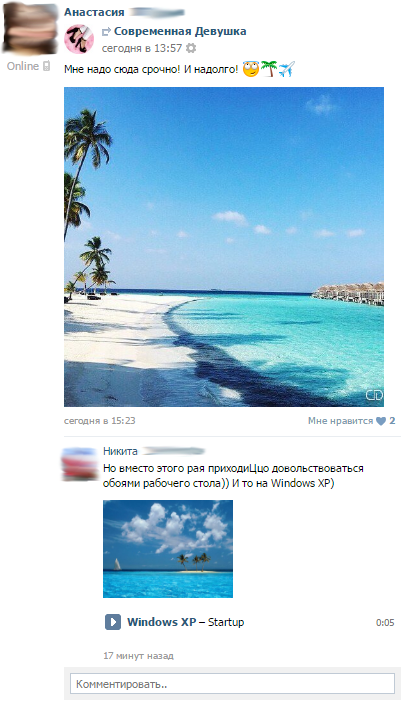Open original post time сегодня в 13:57
This screenshot has width=407, height=704.
click(142, 48)
